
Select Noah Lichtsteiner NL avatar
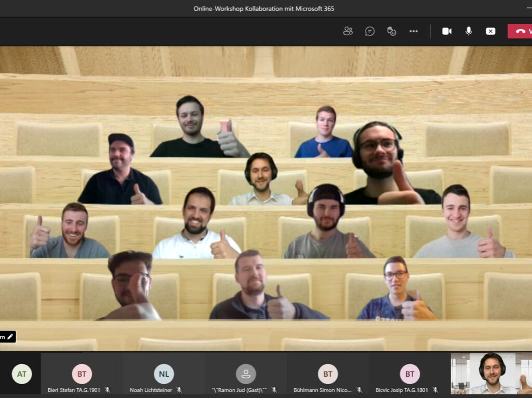tap(164, 374)
